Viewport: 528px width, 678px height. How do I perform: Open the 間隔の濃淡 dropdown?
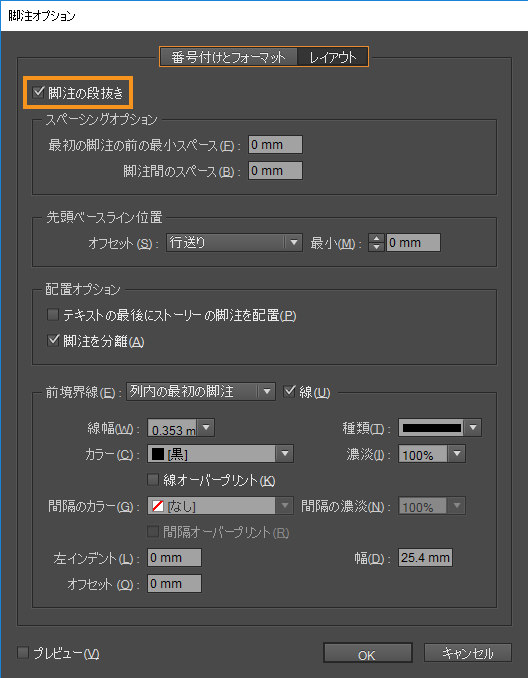(432, 506)
